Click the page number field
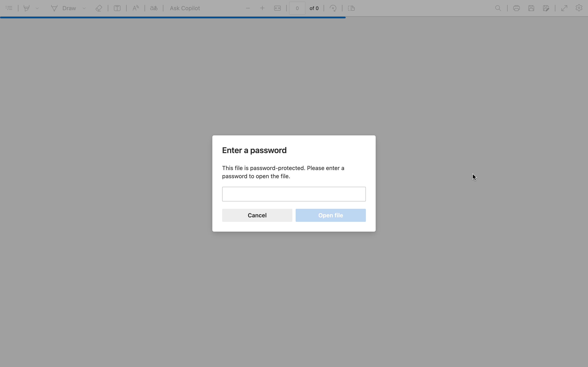The width and height of the screenshot is (588, 367). click(x=297, y=8)
